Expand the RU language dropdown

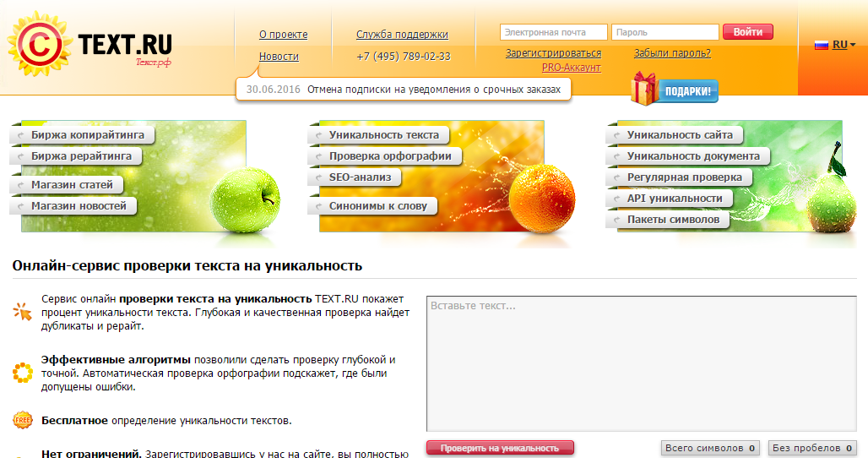coord(844,45)
